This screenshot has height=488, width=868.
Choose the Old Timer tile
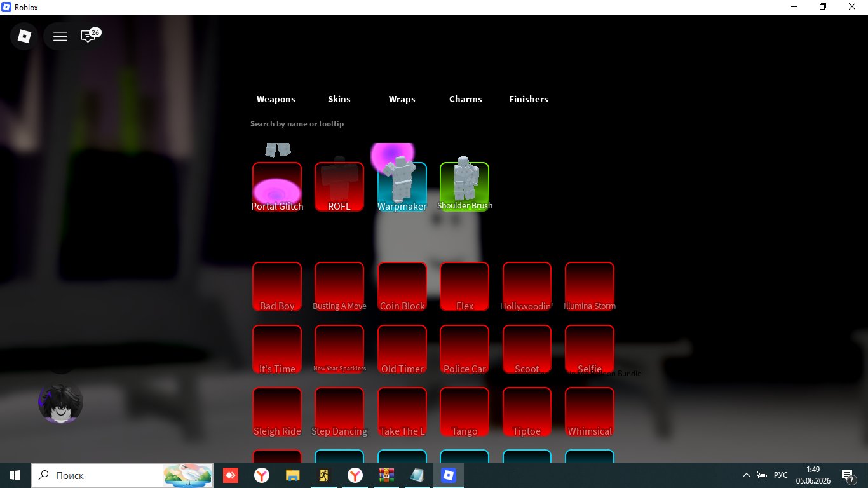(402, 349)
